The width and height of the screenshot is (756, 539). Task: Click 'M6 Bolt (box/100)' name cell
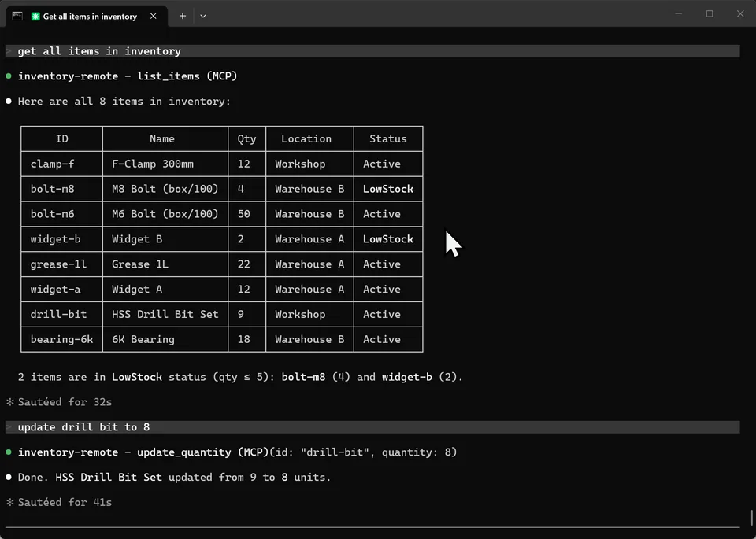[x=165, y=214]
